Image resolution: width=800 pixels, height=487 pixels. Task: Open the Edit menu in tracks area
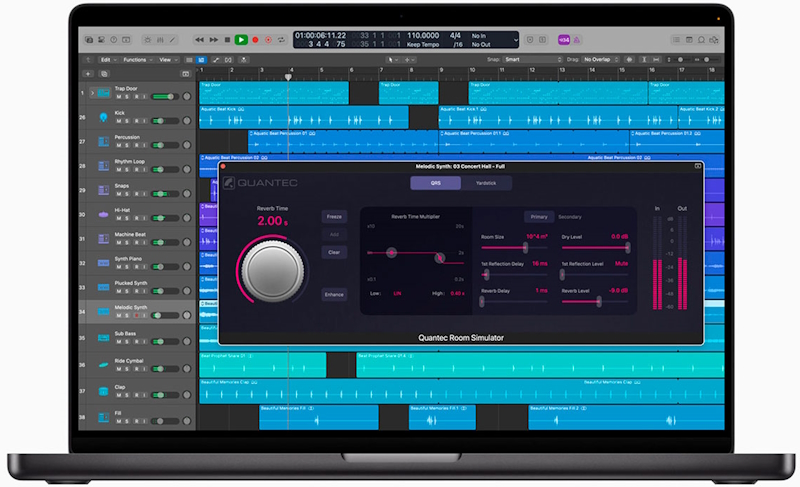108,60
